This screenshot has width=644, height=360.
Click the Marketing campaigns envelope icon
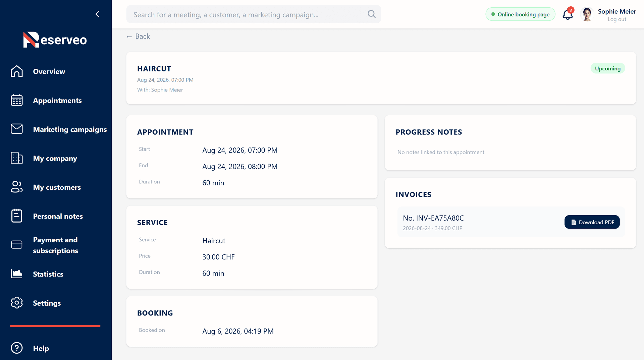[17, 129]
